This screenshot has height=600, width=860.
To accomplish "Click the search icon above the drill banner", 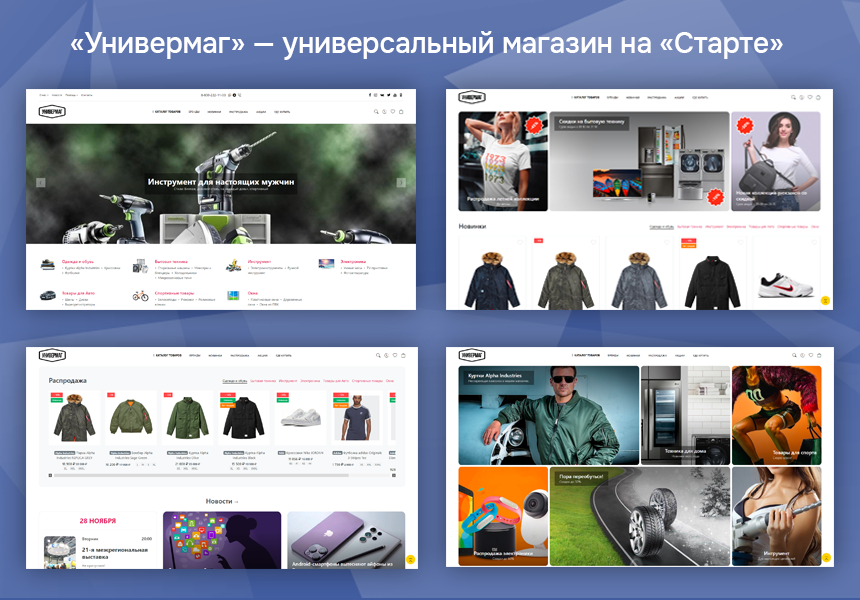I will click(x=376, y=112).
